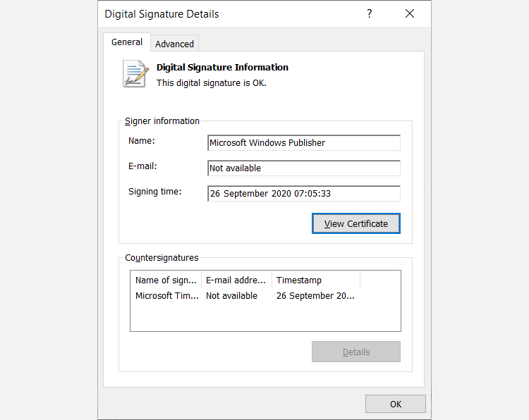Confirm the dialog with OK
This screenshot has width=529, height=420.
click(x=395, y=404)
